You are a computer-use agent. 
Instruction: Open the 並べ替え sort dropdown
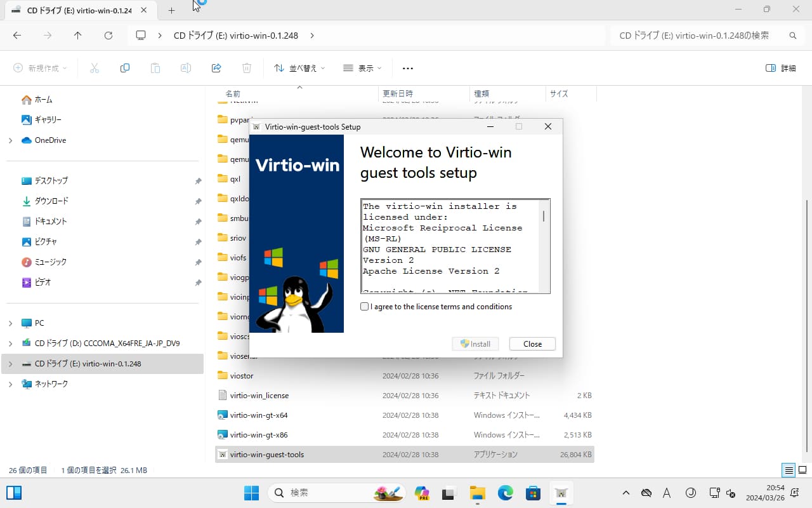tap(299, 68)
